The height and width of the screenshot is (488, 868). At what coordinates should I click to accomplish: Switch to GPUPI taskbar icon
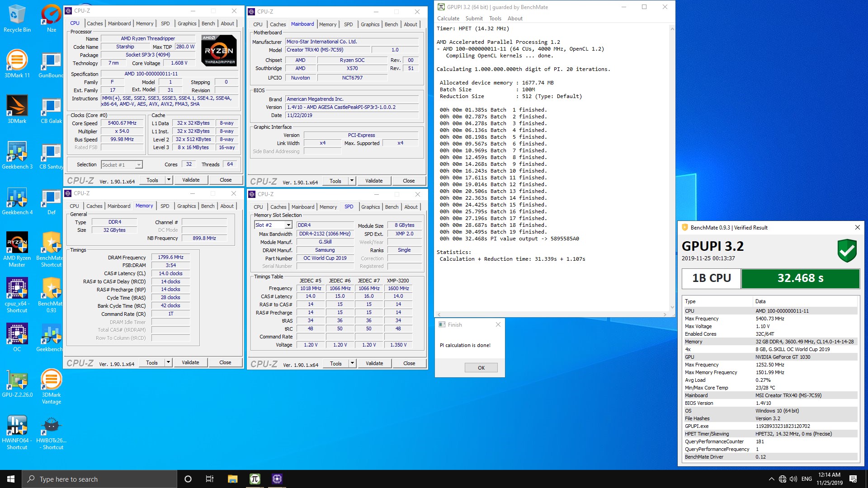pos(255,479)
